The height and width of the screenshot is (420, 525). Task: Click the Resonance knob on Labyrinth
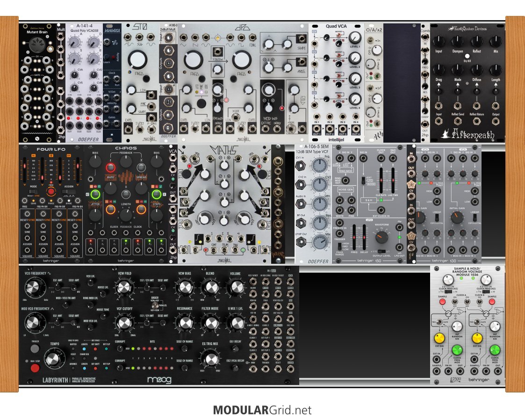pyautogui.click(x=185, y=323)
